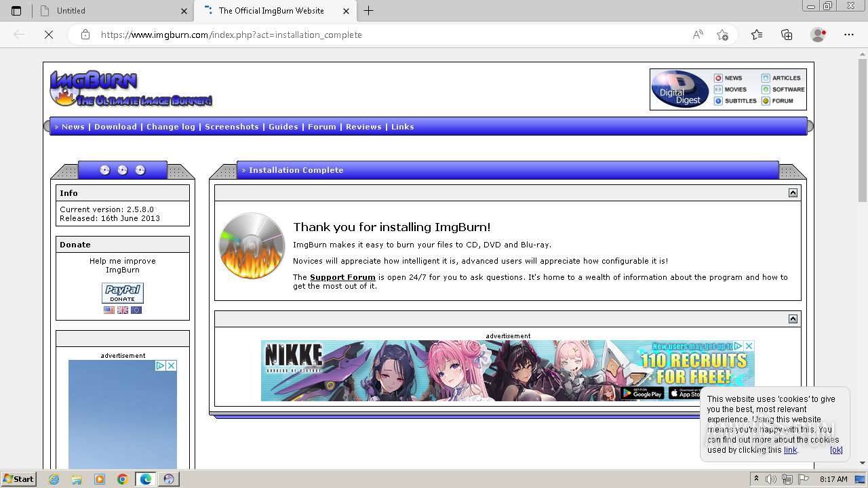Screen dimensions: 868x488
Task: Open the Screenshots page
Action: click(232, 127)
